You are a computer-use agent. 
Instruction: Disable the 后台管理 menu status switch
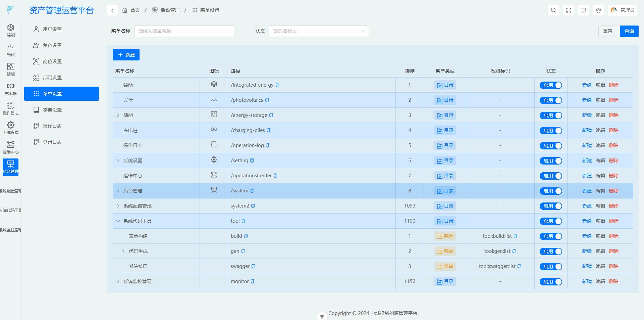[x=551, y=191]
